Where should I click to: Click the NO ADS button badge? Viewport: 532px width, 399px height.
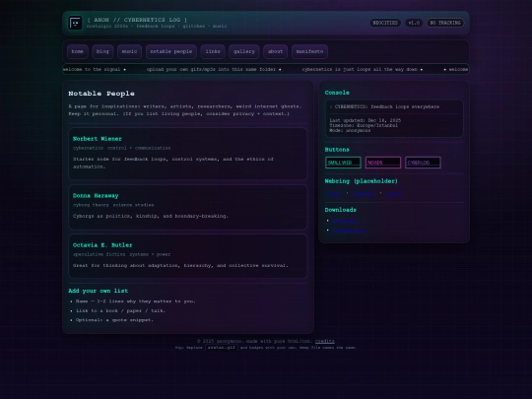click(383, 163)
